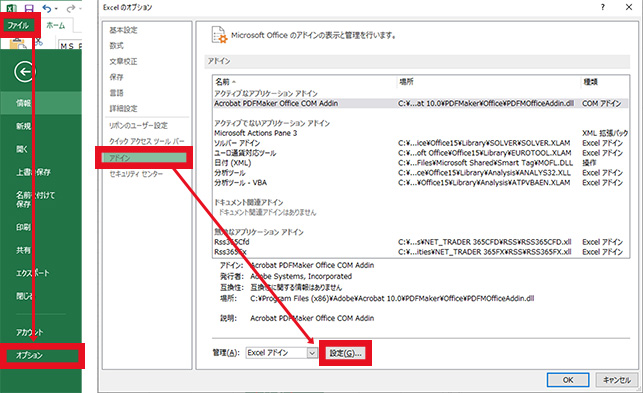This screenshot has height=393, width=643.
Task: Select Microsoft Actions Pane 3 row
Action: tap(421, 133)
